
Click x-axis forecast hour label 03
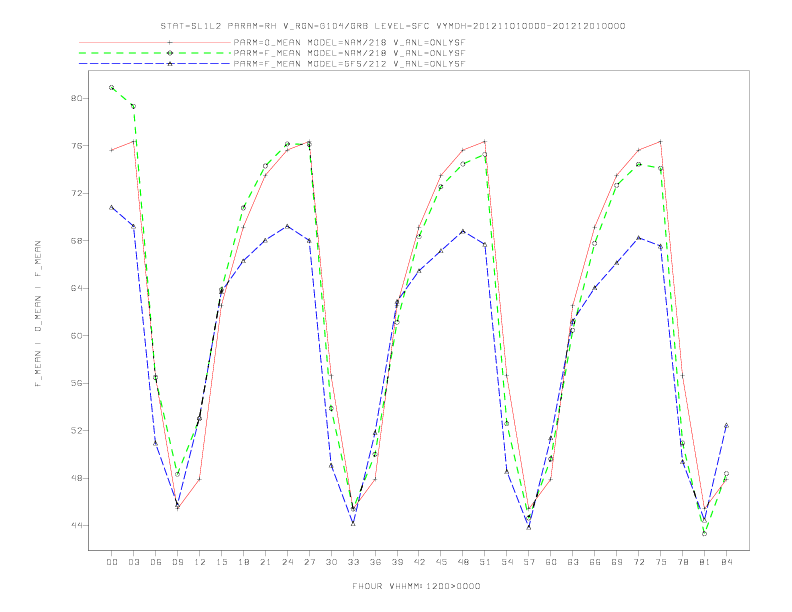(x=133, y=562)
